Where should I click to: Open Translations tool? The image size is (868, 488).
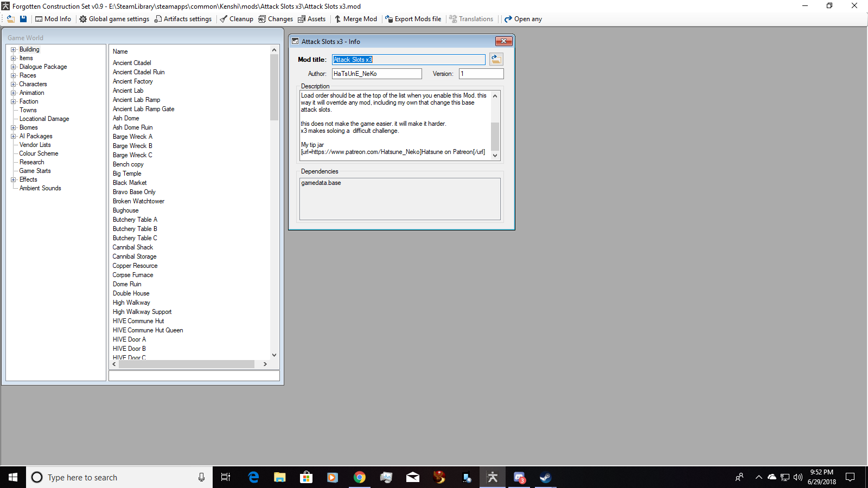(471, 19)
